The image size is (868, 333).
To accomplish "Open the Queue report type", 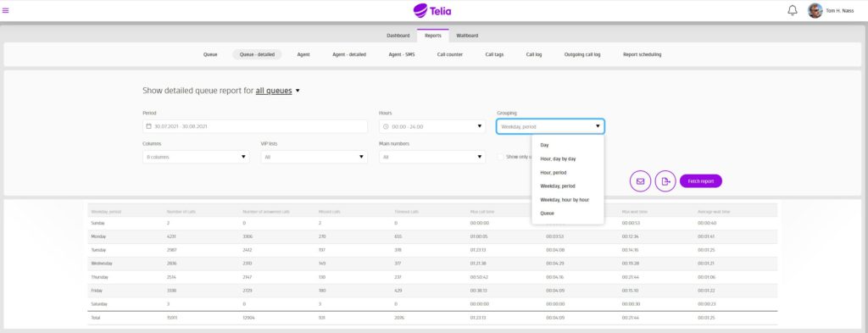I will pos(210,55).
